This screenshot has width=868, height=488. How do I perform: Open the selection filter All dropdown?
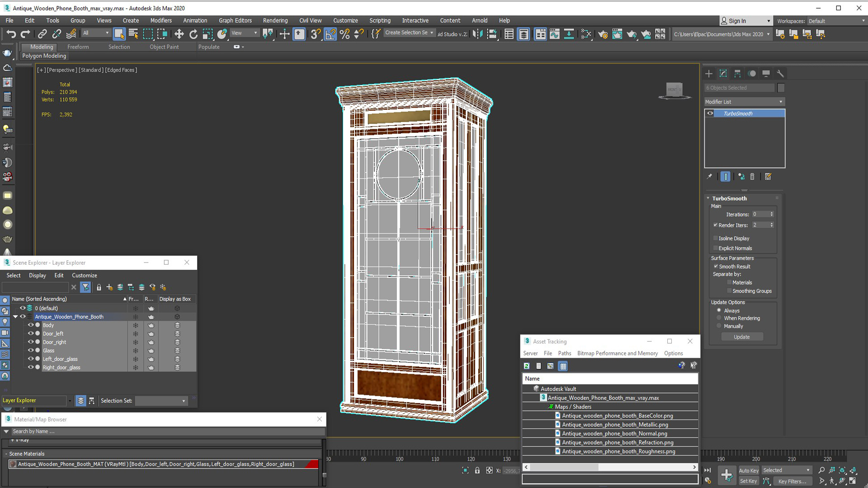coord(96,33)
